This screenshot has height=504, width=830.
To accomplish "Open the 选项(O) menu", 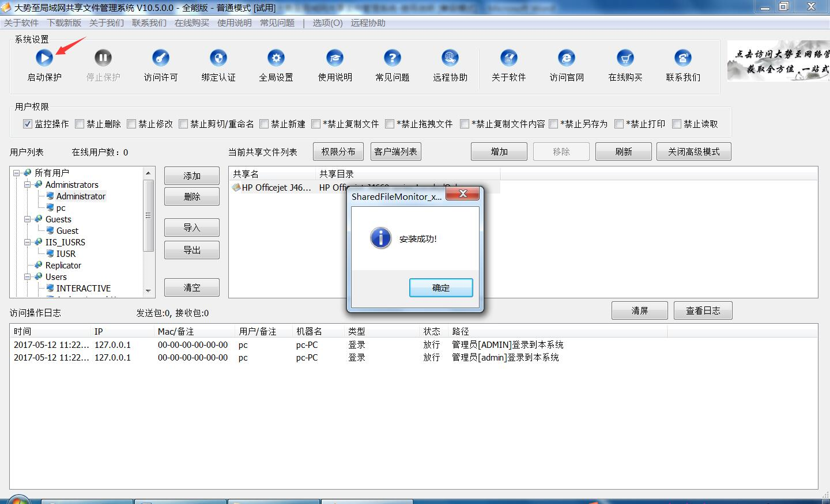I will pos(327,23).
